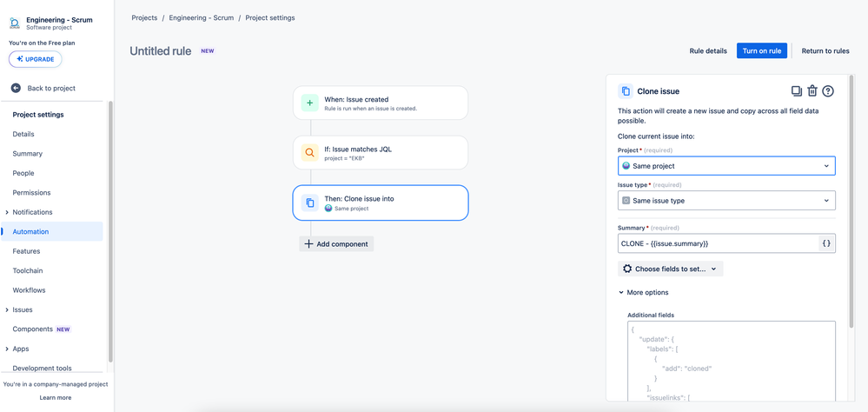Click Project settings breadcrumb

pyautogui.click(x=270, y=17)
